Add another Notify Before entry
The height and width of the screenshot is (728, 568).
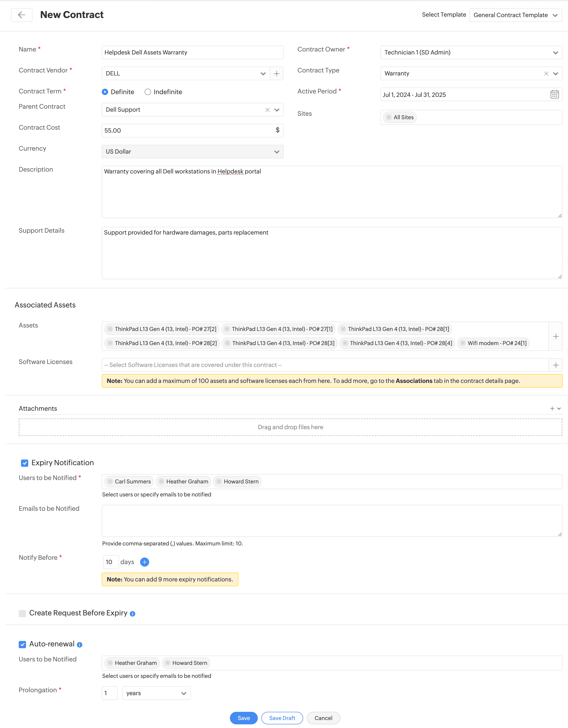click(144, 562)
